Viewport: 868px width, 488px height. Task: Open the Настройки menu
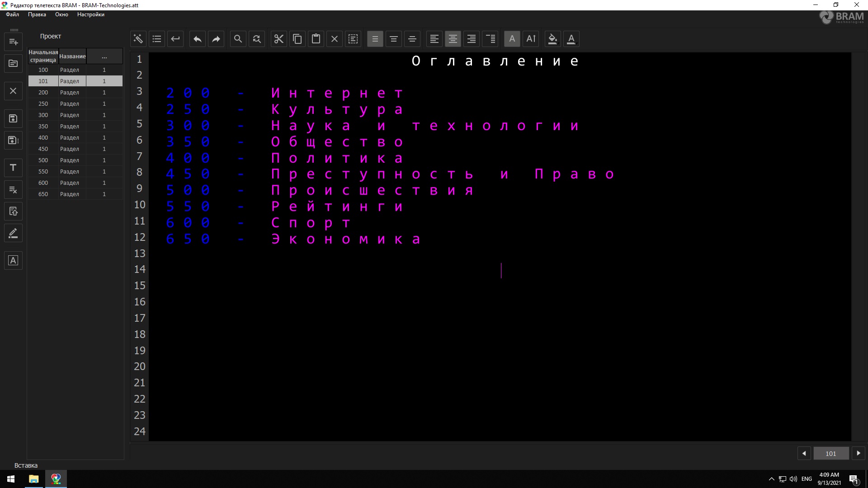[x=91, y=14]
